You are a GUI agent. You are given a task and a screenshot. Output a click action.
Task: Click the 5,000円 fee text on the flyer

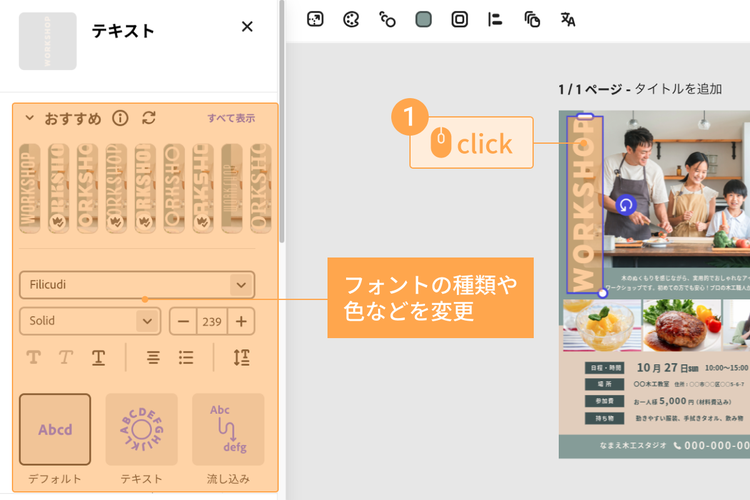coord(677,401)
